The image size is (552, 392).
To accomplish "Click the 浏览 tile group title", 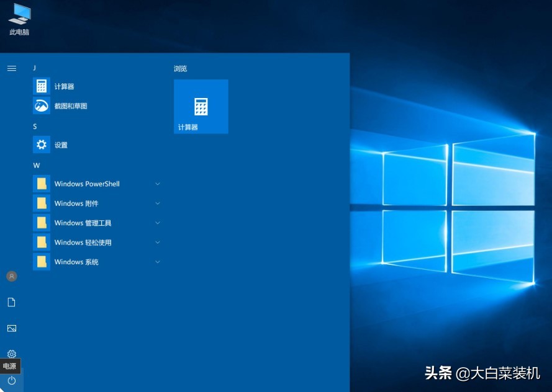I will pyautogui.click(x=180, y=69).
